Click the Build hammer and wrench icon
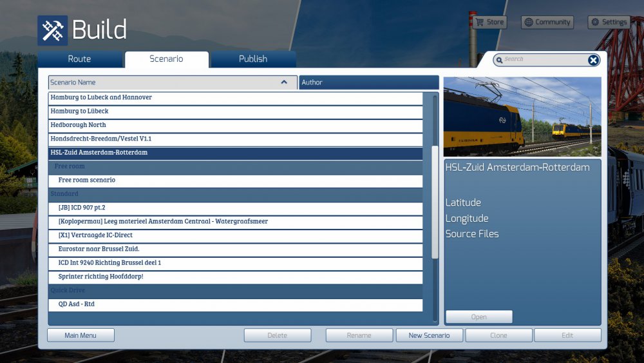Viewport: 644px width, 363px height. (x=52, y=30)
